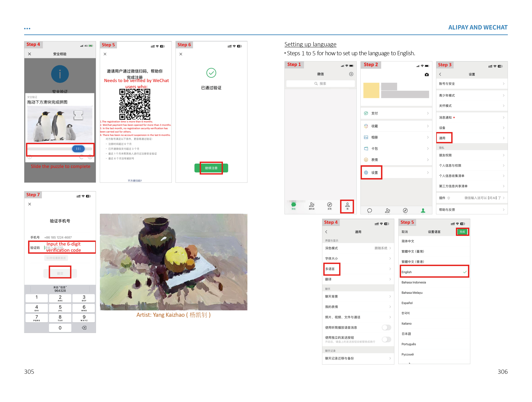Tap the green 完成 button
The width and height of the screenshot is (532, 402).
point(462,232)
